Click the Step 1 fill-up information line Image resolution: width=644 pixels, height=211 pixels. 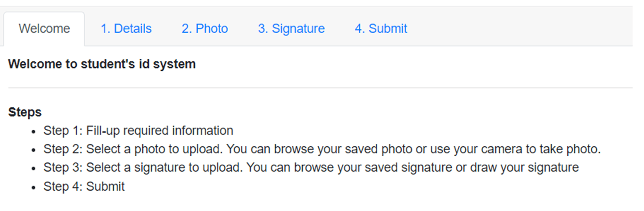click(138, 131)
